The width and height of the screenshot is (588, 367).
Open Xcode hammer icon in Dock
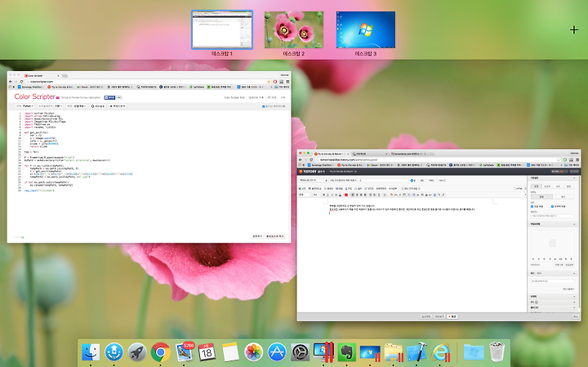click(416, 352)
